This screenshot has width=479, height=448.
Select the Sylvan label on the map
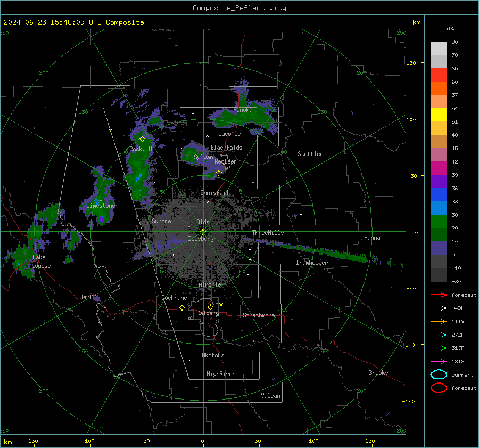(x=203, y=157)
